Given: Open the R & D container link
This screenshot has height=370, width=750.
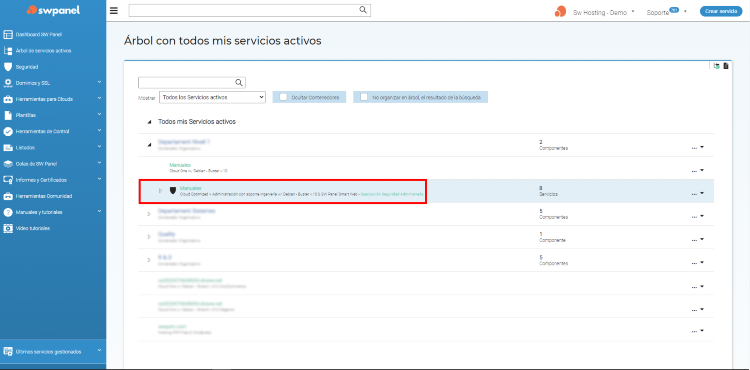Looking at the screenshot, I should tap(165, 257).
